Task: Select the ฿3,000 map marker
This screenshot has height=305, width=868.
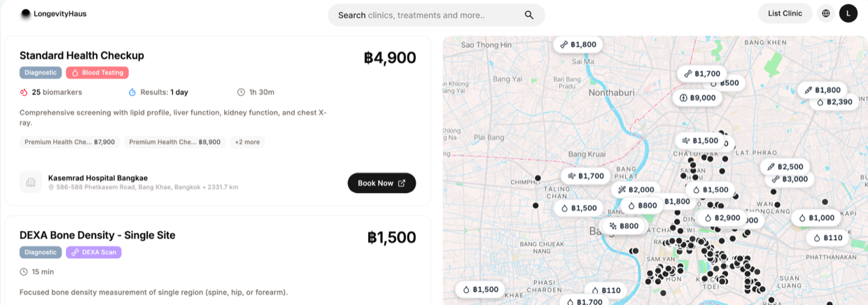Action: pyautogui.click(x=790, y=179)
